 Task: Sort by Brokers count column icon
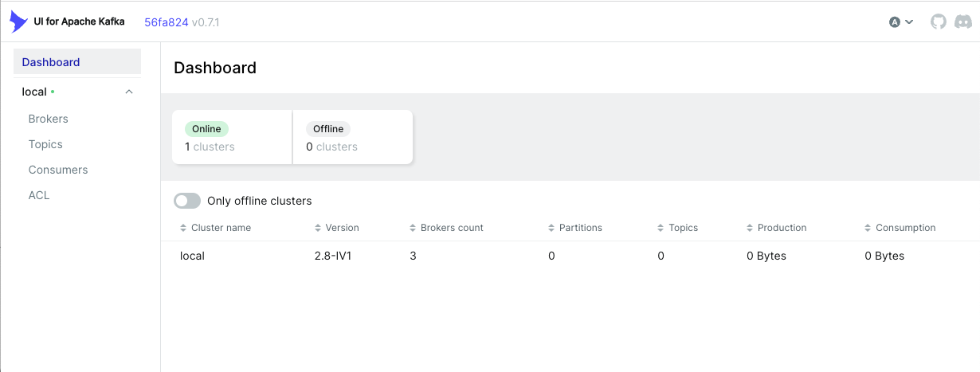(414, 228)
